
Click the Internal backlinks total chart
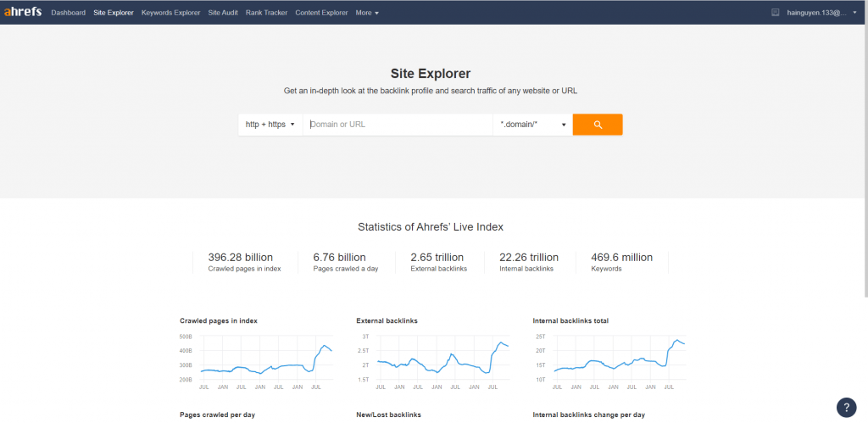tap(609, 363)
